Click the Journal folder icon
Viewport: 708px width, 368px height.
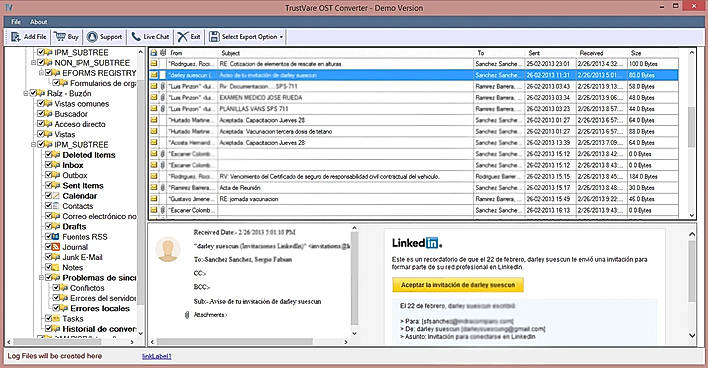click(56, 247)
